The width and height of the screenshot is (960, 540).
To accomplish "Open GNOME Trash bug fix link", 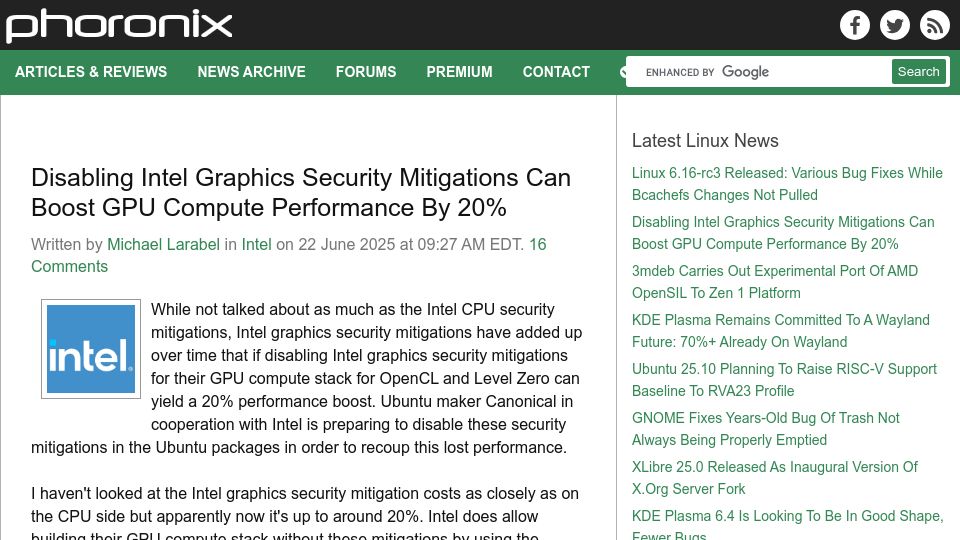I will [x=765, y=429].
